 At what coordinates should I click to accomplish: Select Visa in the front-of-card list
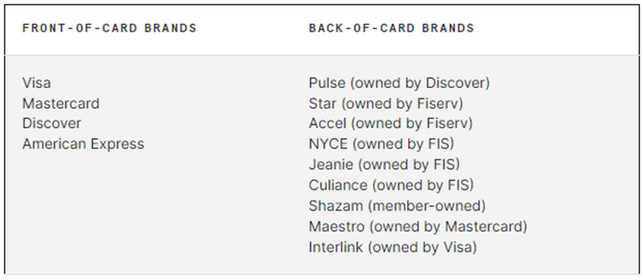click(x=36, y=83)
